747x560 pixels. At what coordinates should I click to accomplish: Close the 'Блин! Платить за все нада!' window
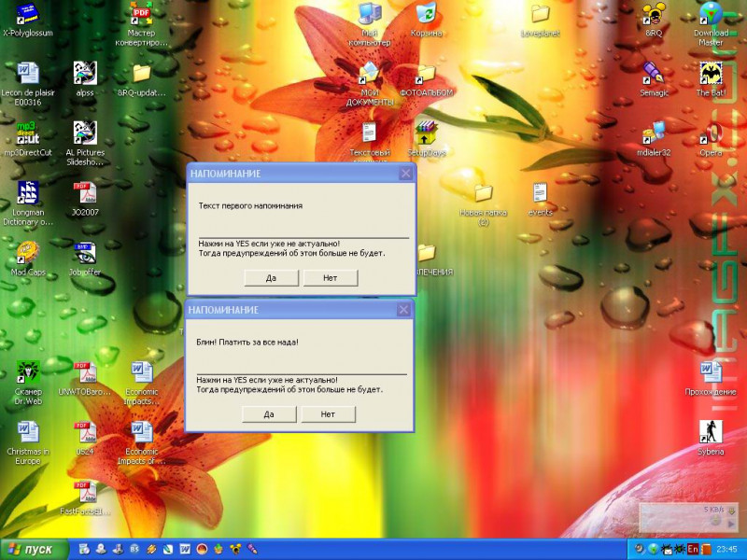point(403,310)
